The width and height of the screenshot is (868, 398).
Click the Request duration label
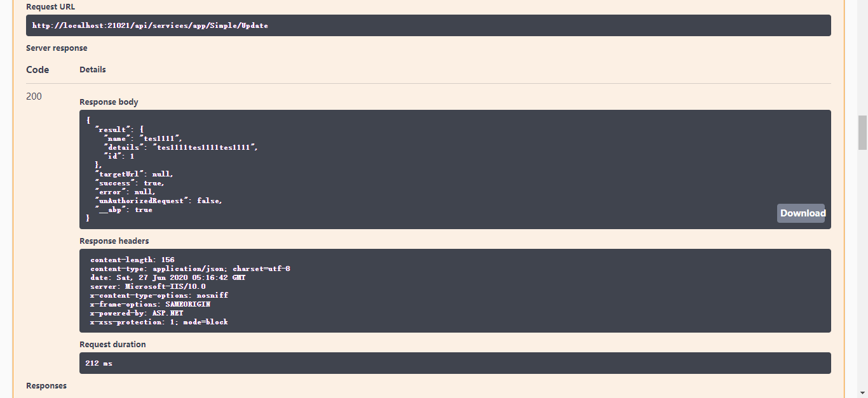pyautogui.click(x=112, y=345)
